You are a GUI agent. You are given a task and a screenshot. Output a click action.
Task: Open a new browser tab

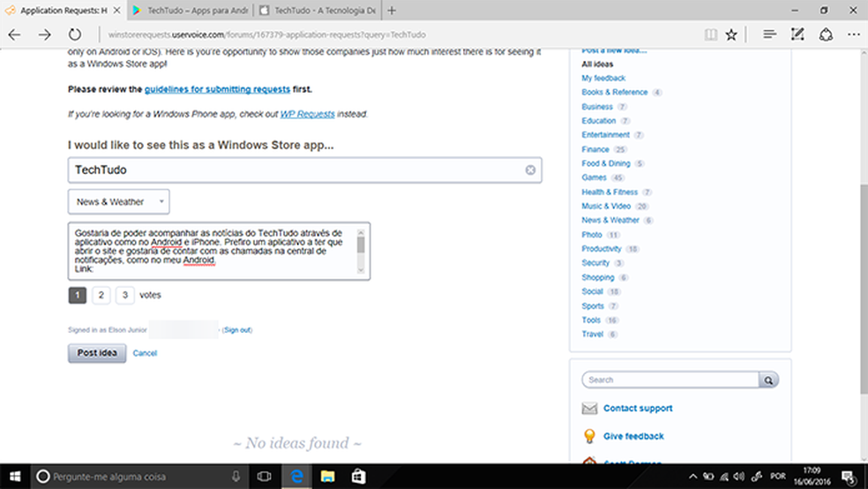tap(392, 10)
